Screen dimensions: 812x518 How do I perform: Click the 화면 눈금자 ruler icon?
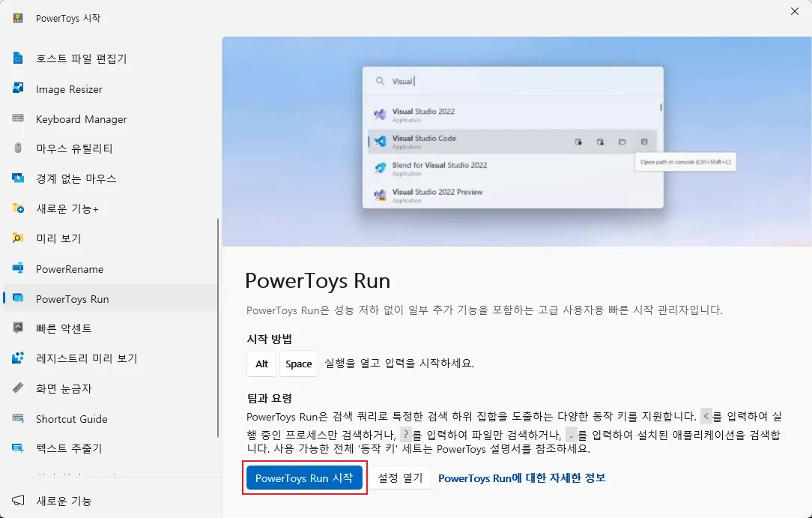pyautogui.click(x=18, y=388)
